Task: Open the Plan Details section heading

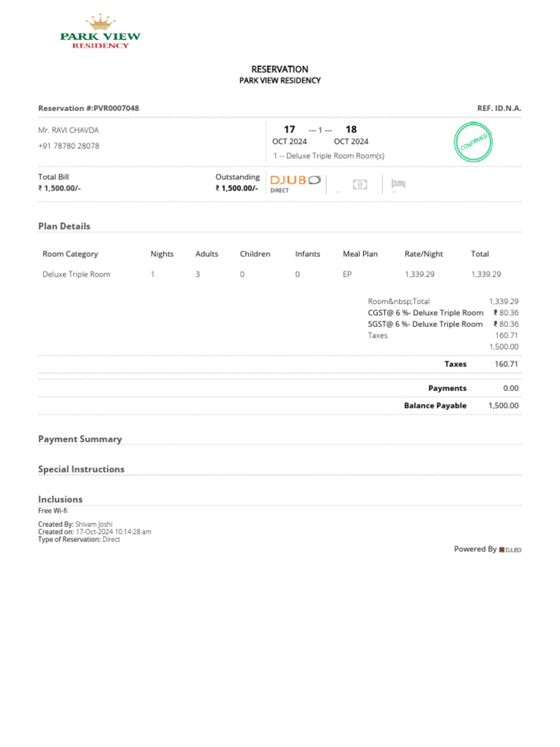Action: [64, 226]
